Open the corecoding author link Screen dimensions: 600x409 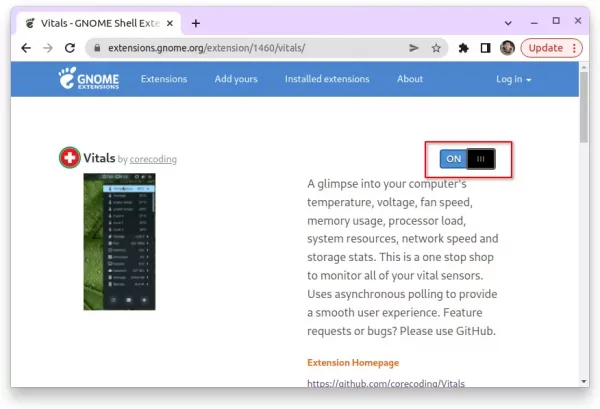(153, 159)
